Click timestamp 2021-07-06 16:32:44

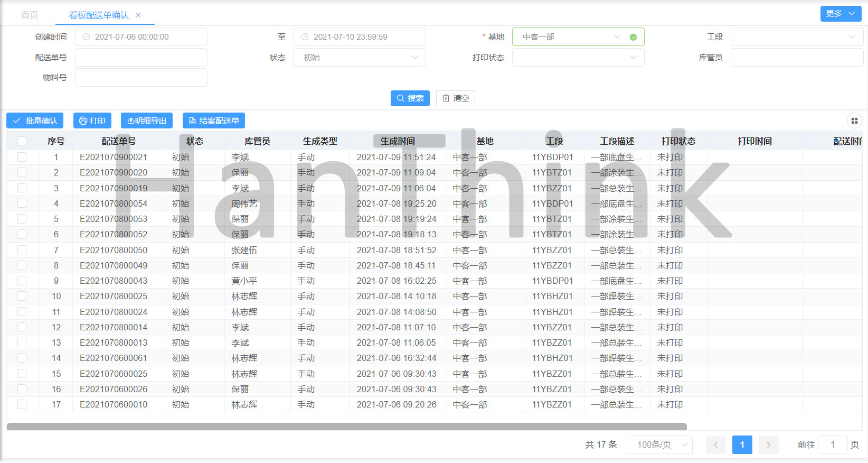pos(397,358)
